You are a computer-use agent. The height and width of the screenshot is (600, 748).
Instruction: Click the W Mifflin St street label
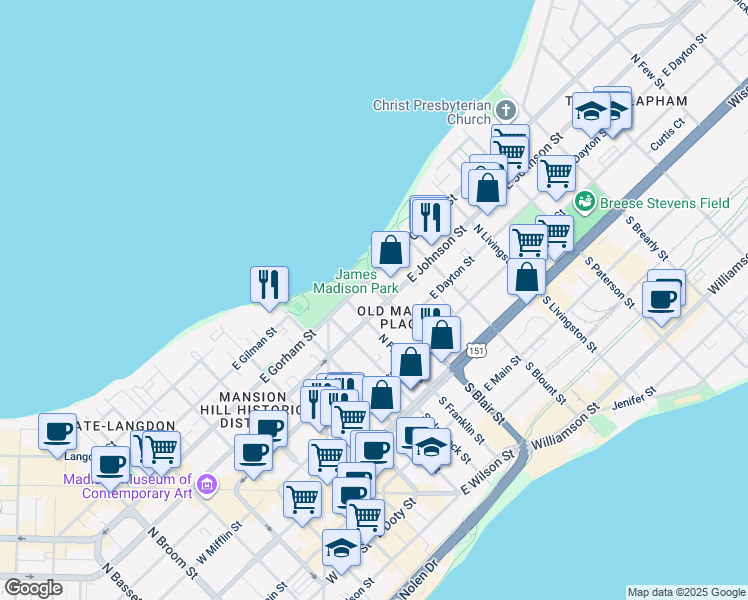tap(219, 542)
